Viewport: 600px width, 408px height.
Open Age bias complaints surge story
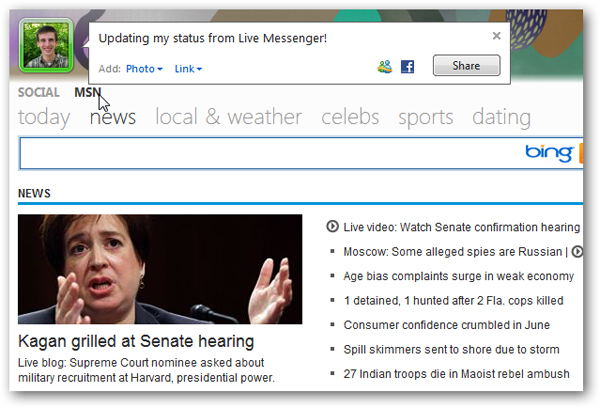pyautogui.click(x=458, y=276)
